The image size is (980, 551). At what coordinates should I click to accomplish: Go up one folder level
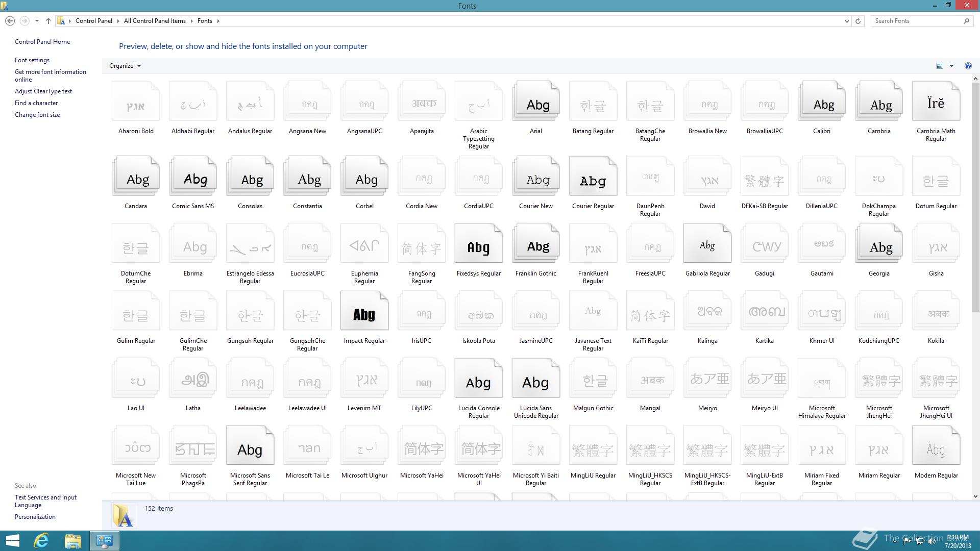click(48, 21)
